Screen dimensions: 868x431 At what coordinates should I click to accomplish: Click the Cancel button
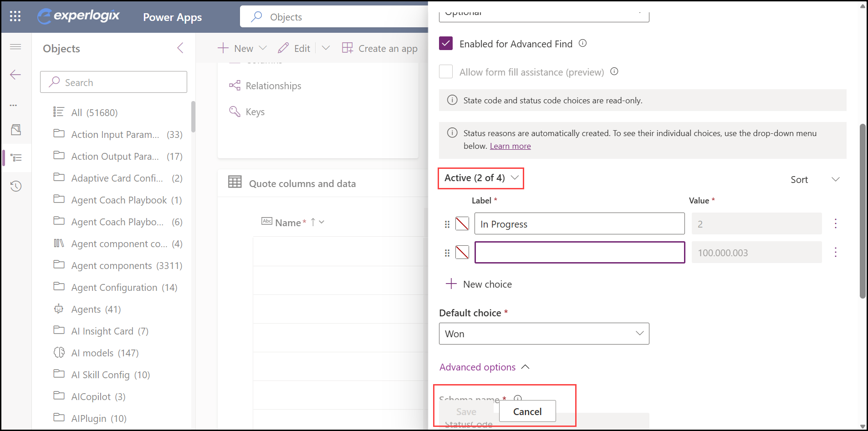[527, 411]
